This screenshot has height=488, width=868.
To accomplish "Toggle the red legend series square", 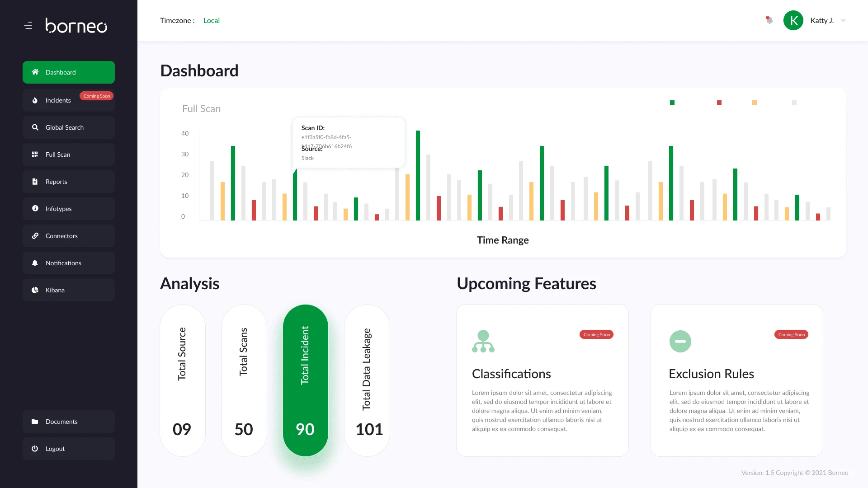I will [719, 103].
